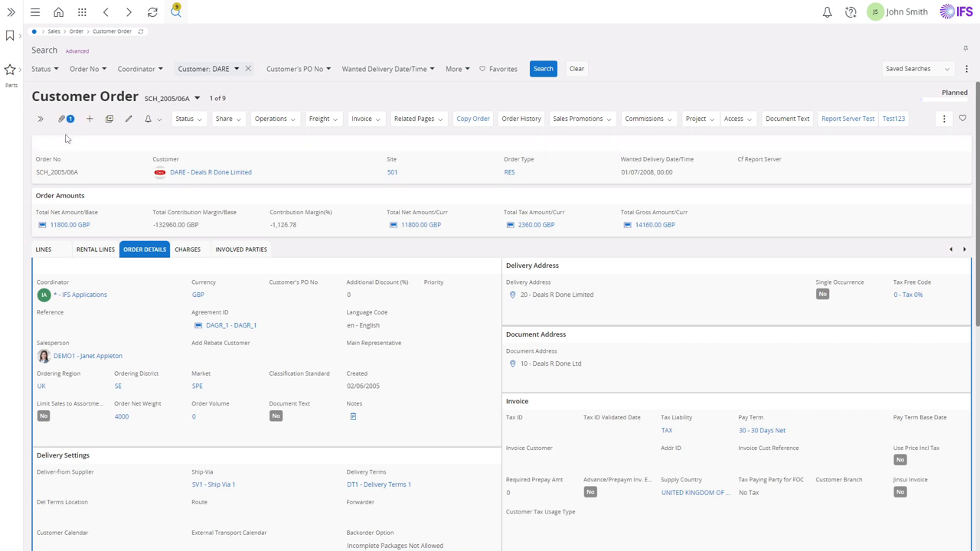Open the apps grid launcher
980x551 pixels.
(x=82, y=12)
